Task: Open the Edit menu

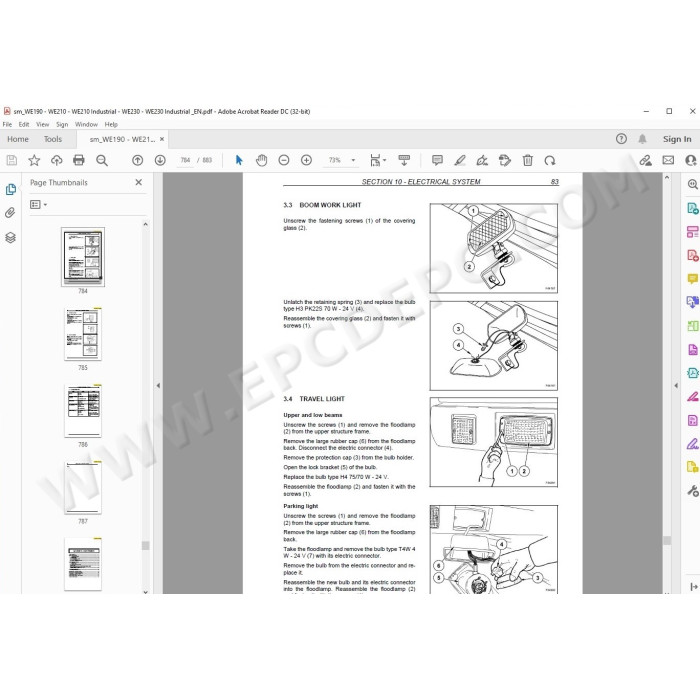Action: [24, 125]
